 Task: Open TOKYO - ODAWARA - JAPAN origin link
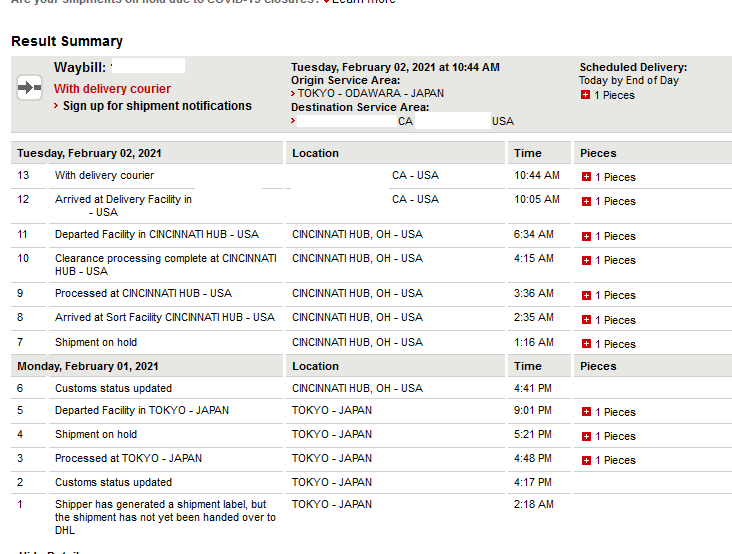[x=371, y=93]
